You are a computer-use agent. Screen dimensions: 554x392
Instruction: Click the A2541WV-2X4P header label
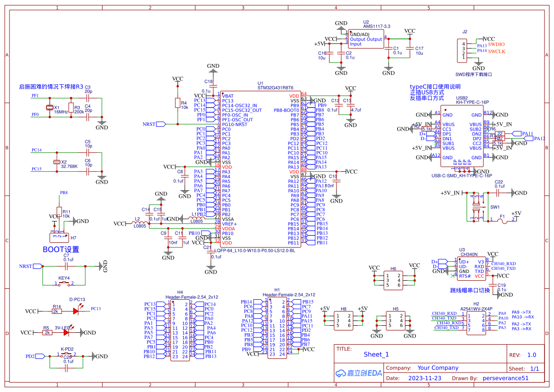(x=476, y=309)
